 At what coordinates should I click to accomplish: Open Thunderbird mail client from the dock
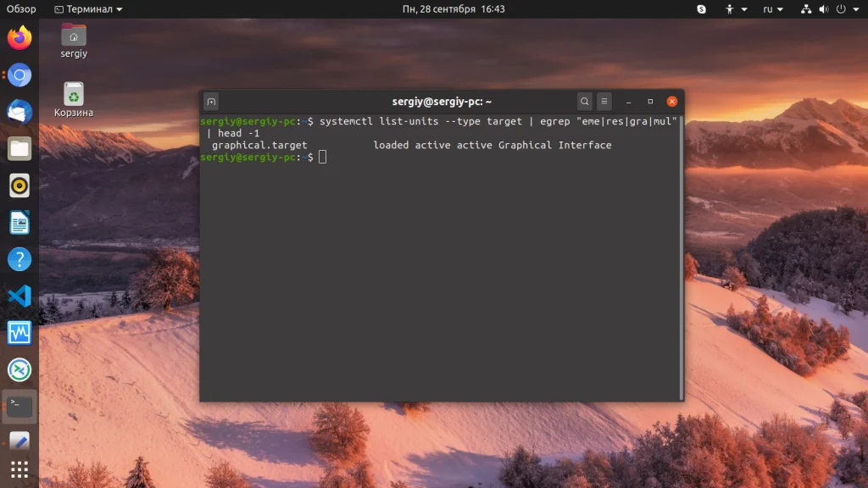coord(19,111)
